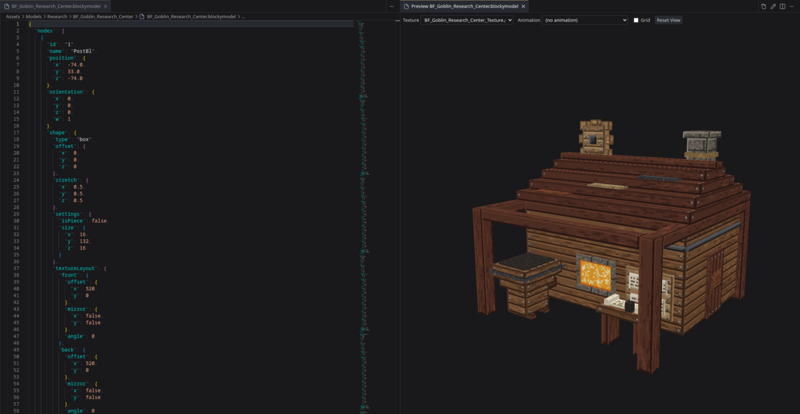800x414 pixels.
Task: Click line number 37 in the gutter
Action: (17, 268)
